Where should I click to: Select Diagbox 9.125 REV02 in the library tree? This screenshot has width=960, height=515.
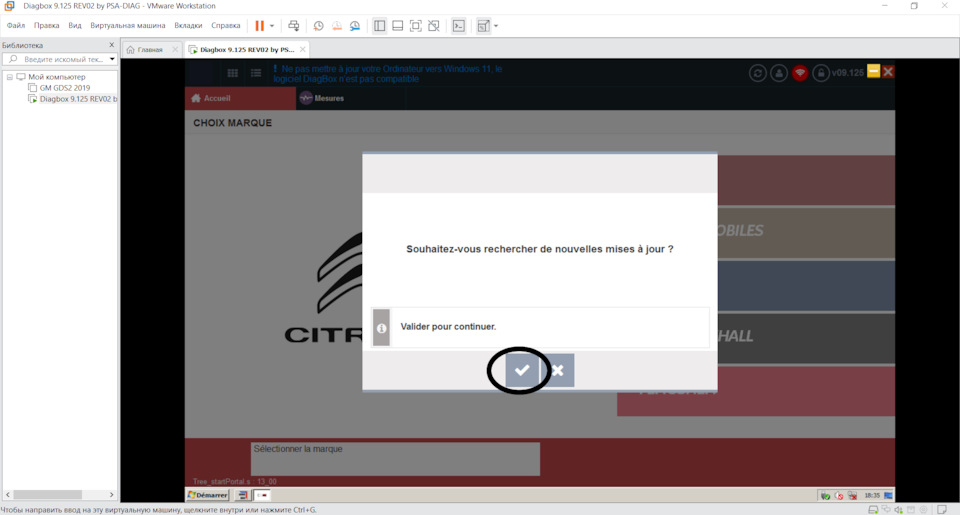[x=78, y=99]
